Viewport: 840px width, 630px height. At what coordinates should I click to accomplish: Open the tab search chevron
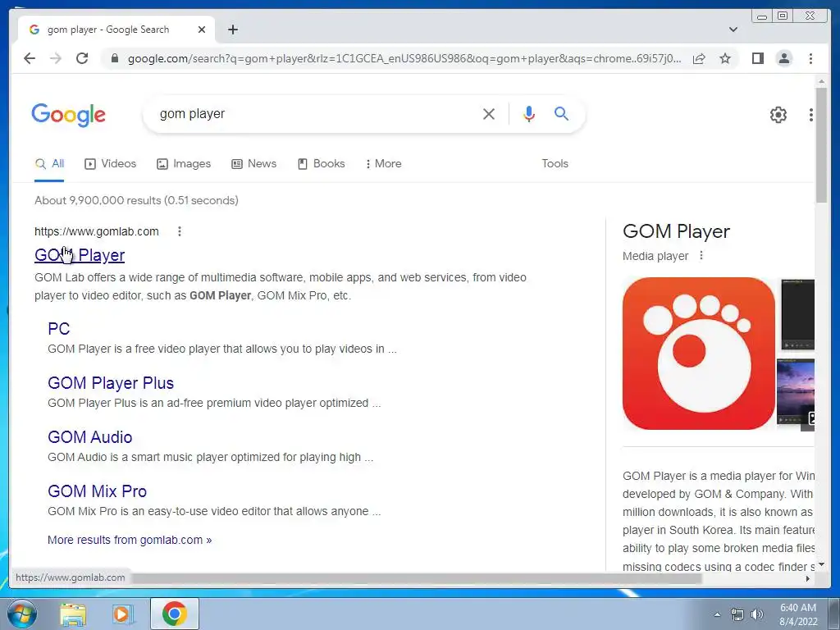click(733, 30)
